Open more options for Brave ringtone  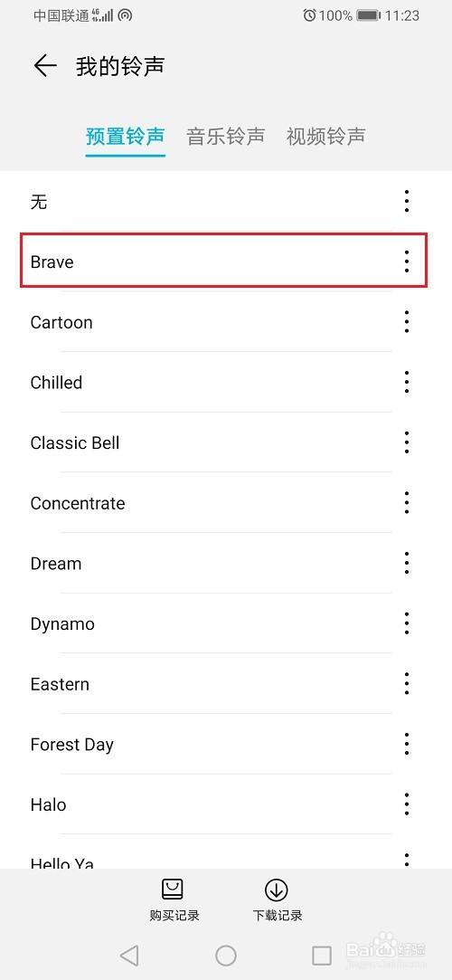407,262
